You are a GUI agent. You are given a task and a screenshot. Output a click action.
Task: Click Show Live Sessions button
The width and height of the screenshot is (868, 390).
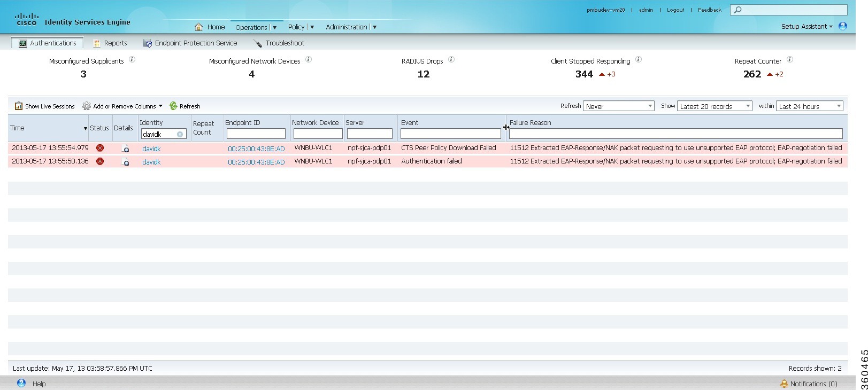(45, 106)
